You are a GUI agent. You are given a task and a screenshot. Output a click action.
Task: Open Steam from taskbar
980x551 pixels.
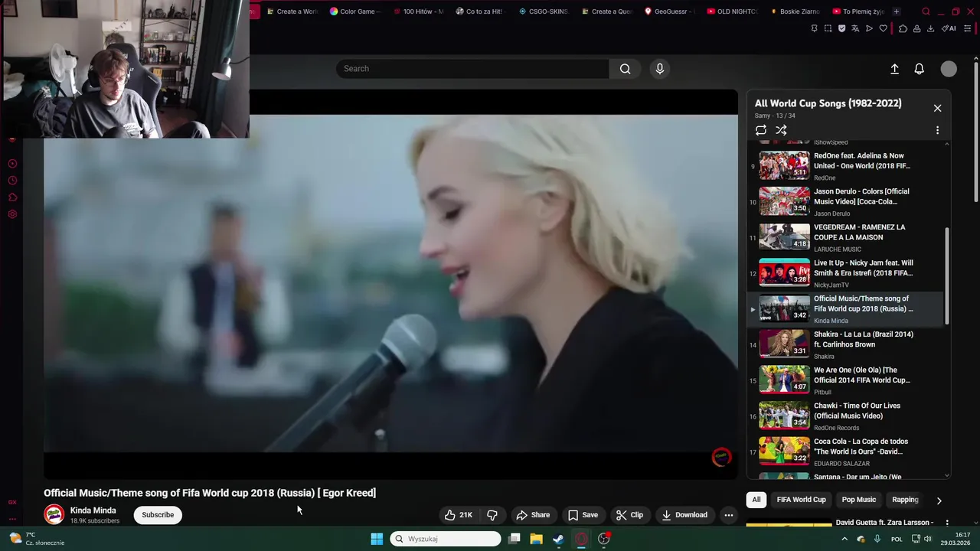(558, 539)
